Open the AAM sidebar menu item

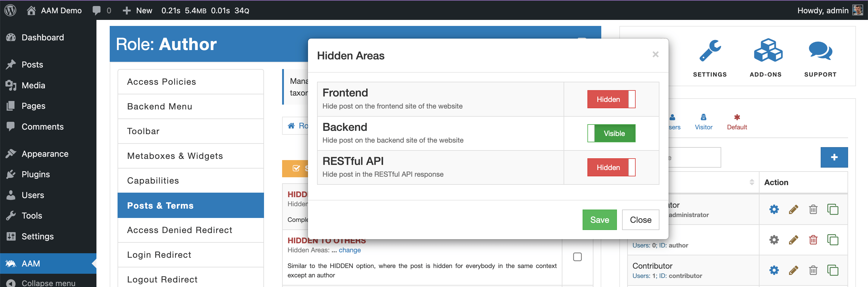(48, 263)
